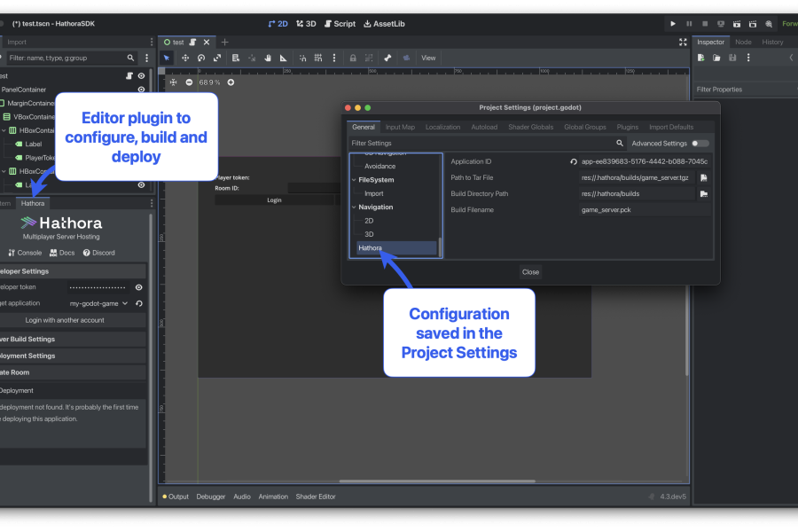Screen dimensions: 798x532
Task: Close the Project Settings dialog
Action: coord(530,272)
